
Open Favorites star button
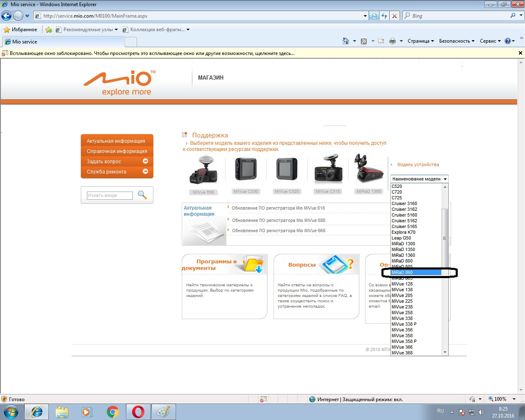20,30
